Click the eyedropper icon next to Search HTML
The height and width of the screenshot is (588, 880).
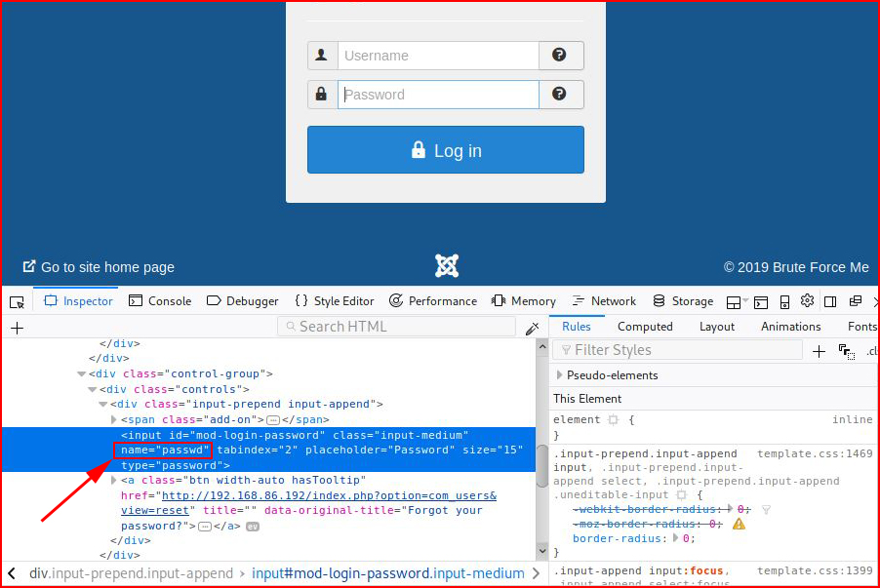(532, 329)
